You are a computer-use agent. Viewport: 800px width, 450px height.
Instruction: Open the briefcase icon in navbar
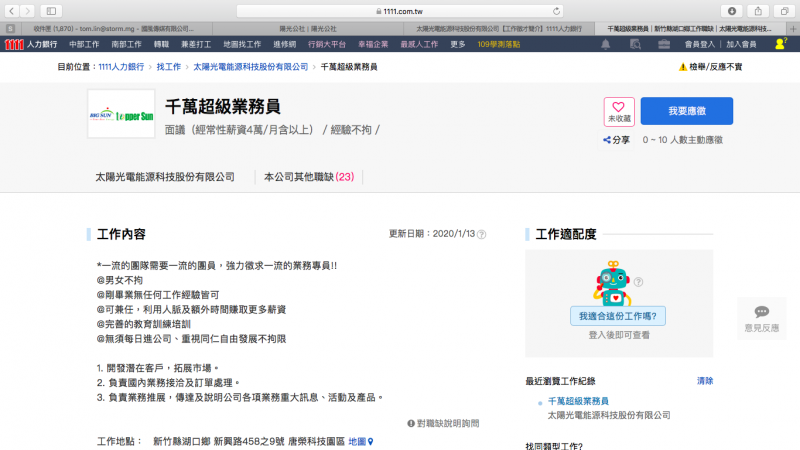[x=664, y=44]
